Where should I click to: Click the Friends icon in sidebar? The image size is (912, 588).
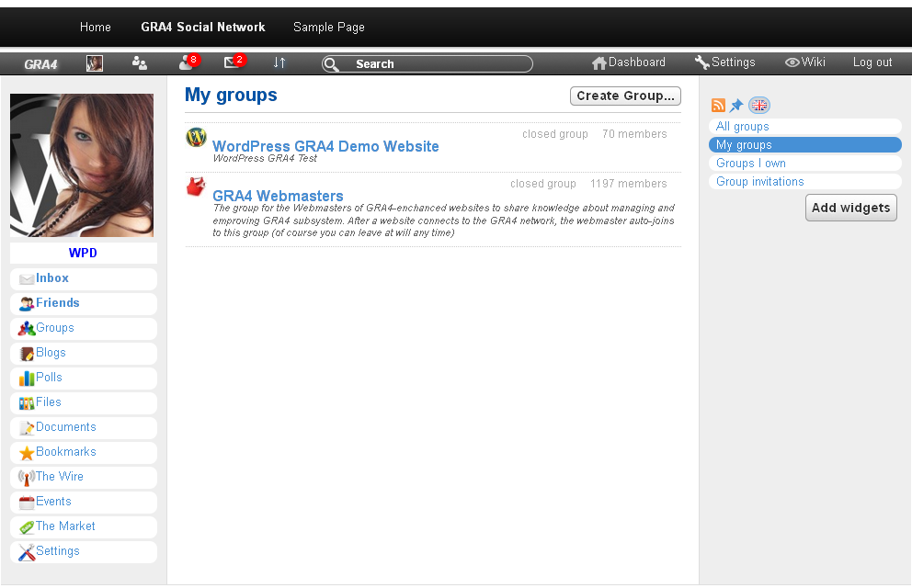click(x=27, y=304)
